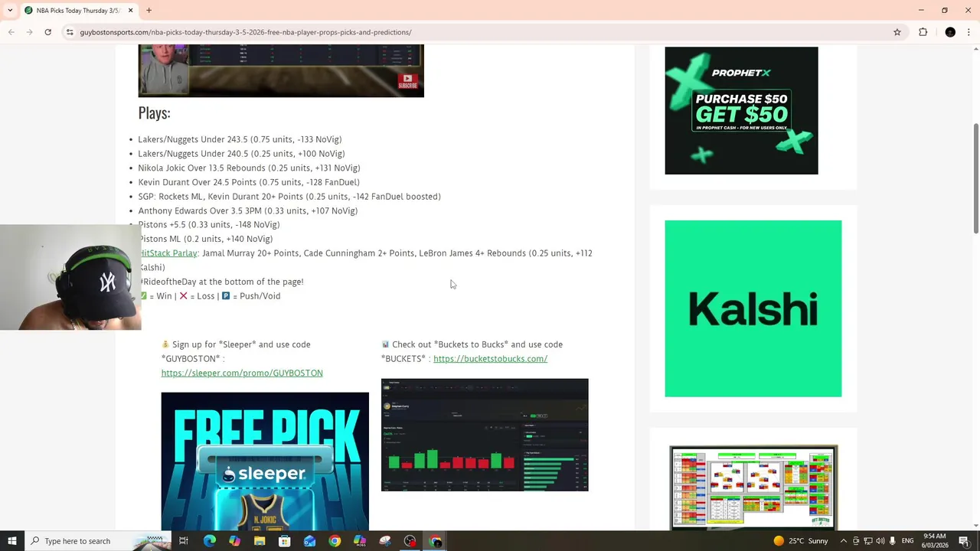
Task: Click 'SGP: Rockets ML, Kevin Durant 20+' text
Action: (289, 197)
